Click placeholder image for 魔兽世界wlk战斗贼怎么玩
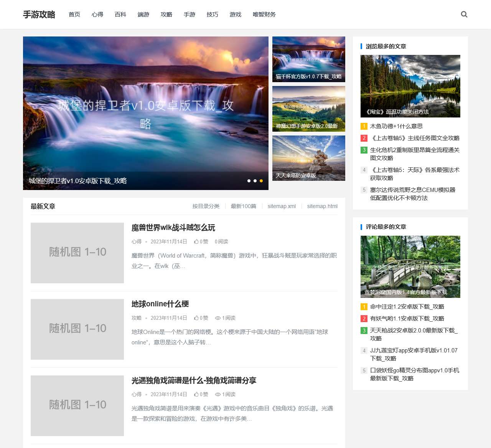 [77, 253]
